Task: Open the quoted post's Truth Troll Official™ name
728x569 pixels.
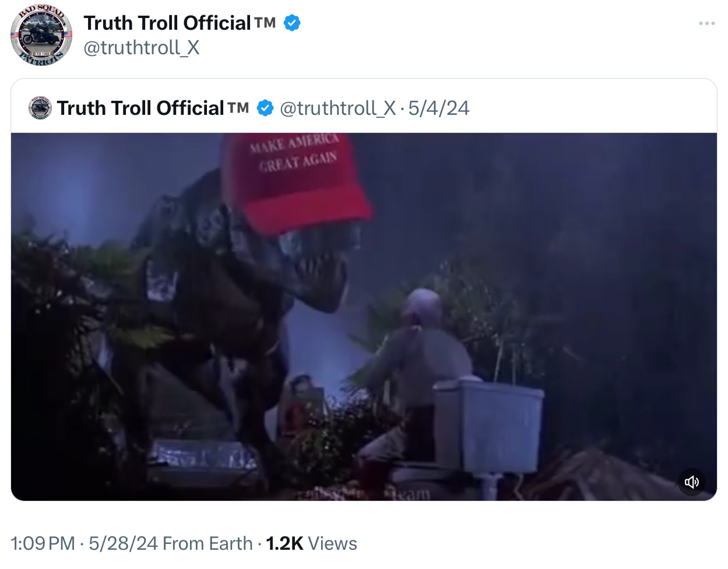Action: tap(153, 108)
